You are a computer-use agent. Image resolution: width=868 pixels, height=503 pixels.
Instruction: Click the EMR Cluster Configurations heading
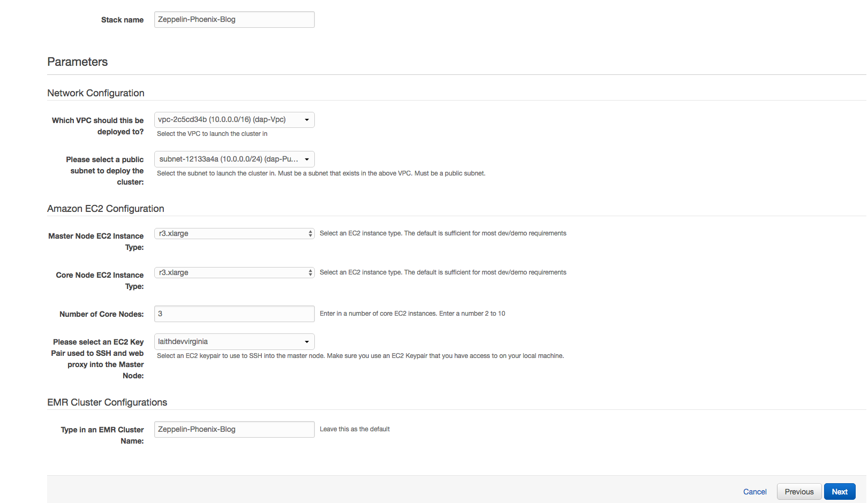click(x=107, y=402)
